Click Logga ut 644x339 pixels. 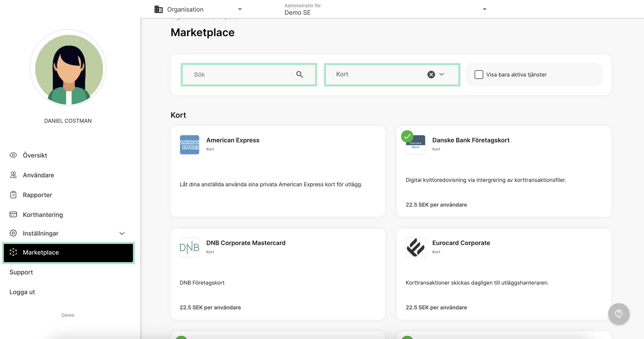[22, 292]
